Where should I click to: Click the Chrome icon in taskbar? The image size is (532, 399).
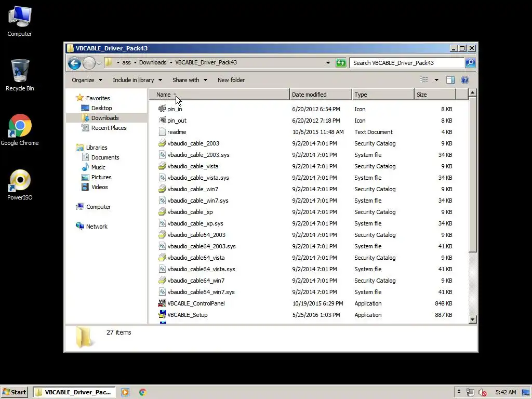pyautogui.click(x=143, y=392)
